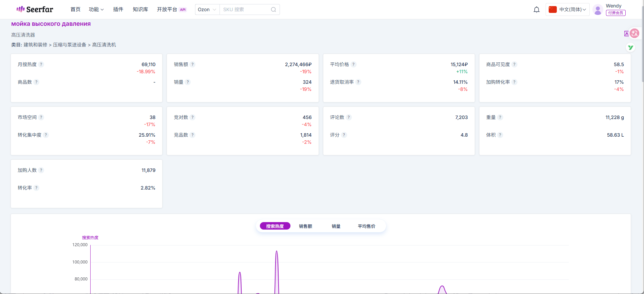Expand the 功能 dropdown menu

click(x=96, y=9)
